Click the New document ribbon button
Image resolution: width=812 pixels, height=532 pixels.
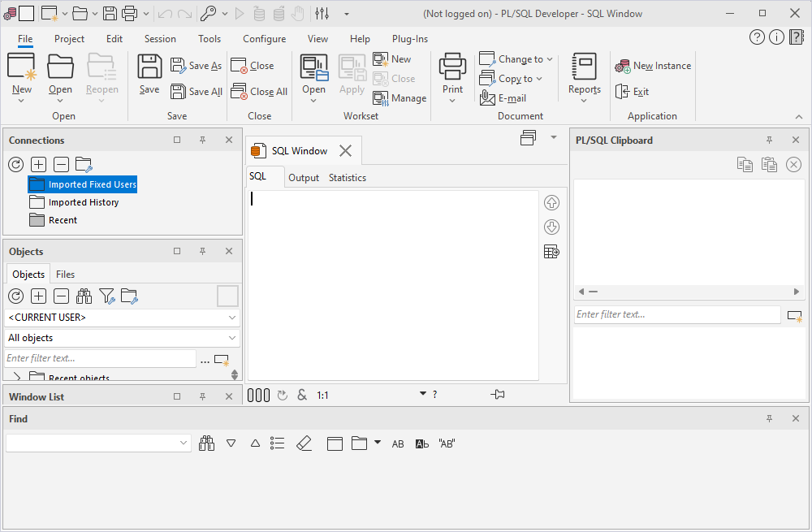point(22,76)
